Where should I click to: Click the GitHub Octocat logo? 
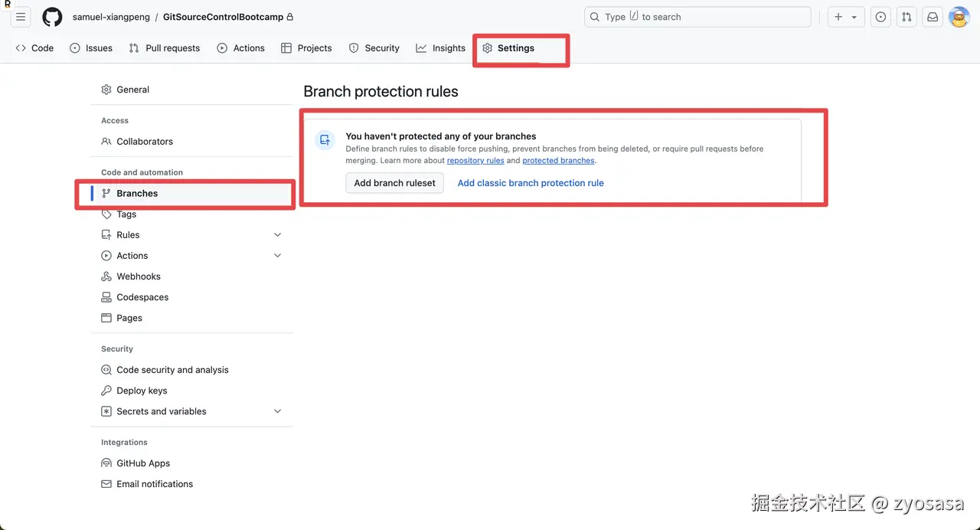[52, 17]
